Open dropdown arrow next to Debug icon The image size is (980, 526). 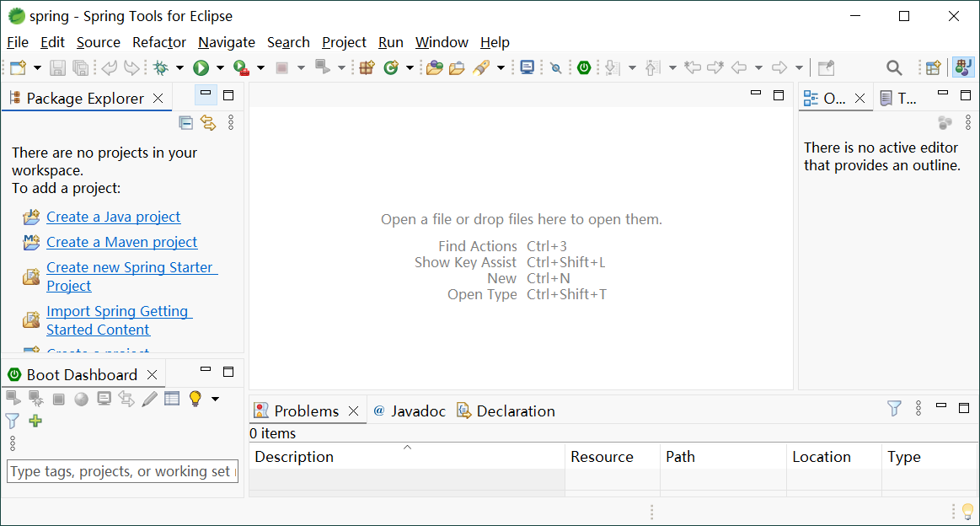(179, 67)
